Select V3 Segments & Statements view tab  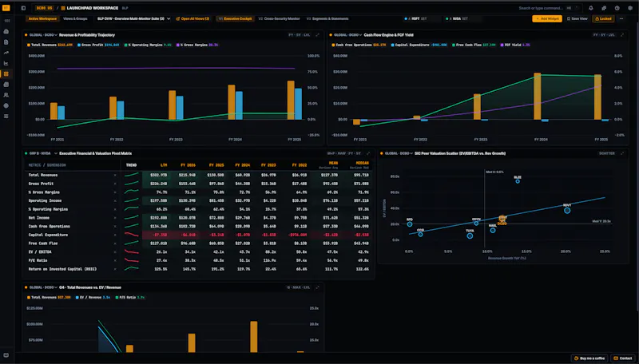[x=327, y=18]
